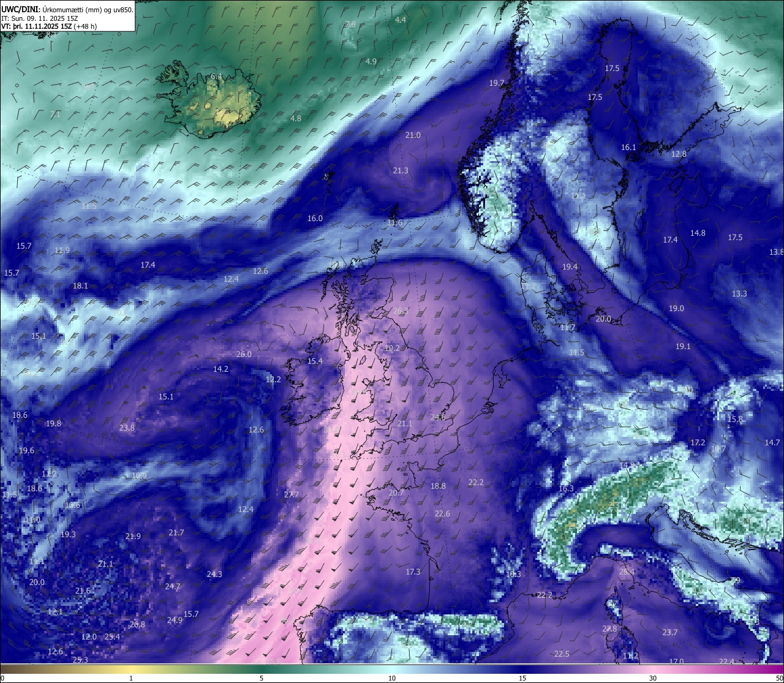Click the 16.3 value near the Alps
Viewport: 784px width, 683px height.
pos(566,489)
